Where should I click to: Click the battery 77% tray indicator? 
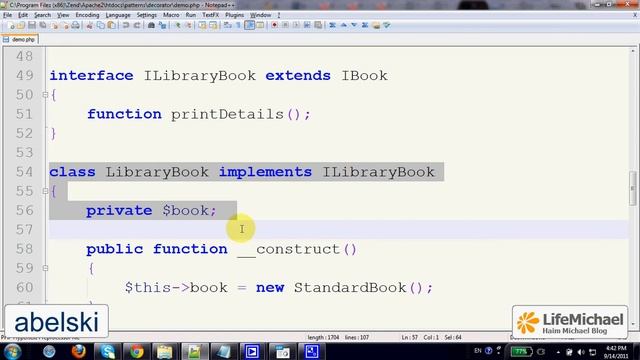pos(521,351)
